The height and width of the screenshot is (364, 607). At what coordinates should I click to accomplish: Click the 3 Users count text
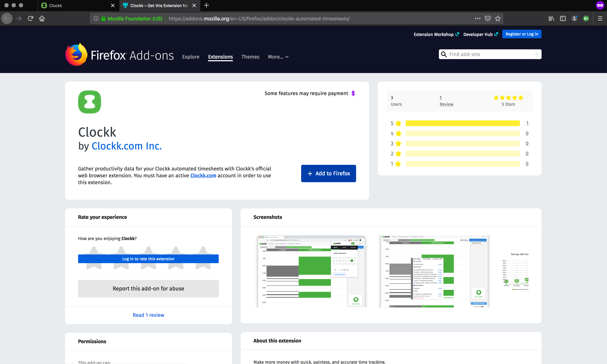[396, 101]
